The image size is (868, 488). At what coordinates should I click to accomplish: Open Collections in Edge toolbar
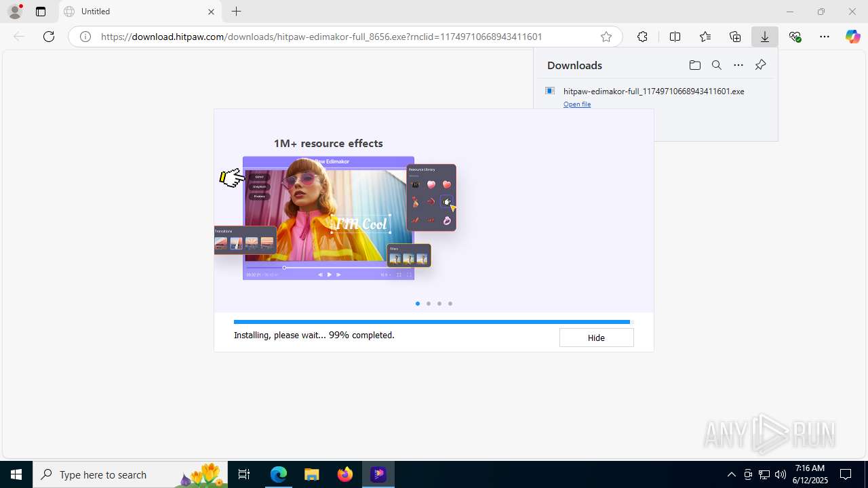735,37
